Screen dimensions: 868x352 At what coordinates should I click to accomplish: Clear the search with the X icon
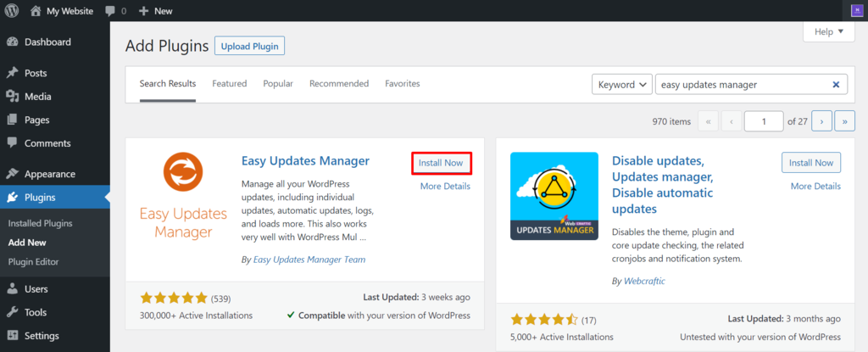coord(836,85)
